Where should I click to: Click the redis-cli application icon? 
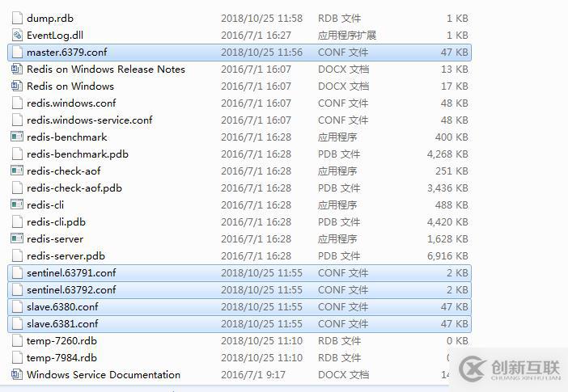pos(17,204)
